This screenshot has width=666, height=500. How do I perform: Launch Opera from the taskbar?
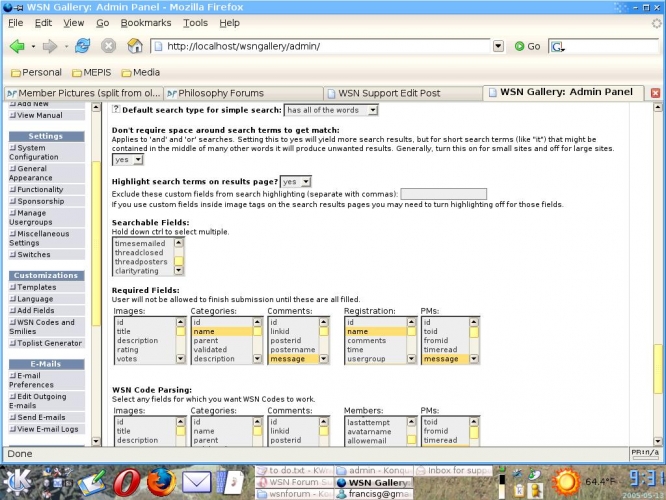(125, 482)
